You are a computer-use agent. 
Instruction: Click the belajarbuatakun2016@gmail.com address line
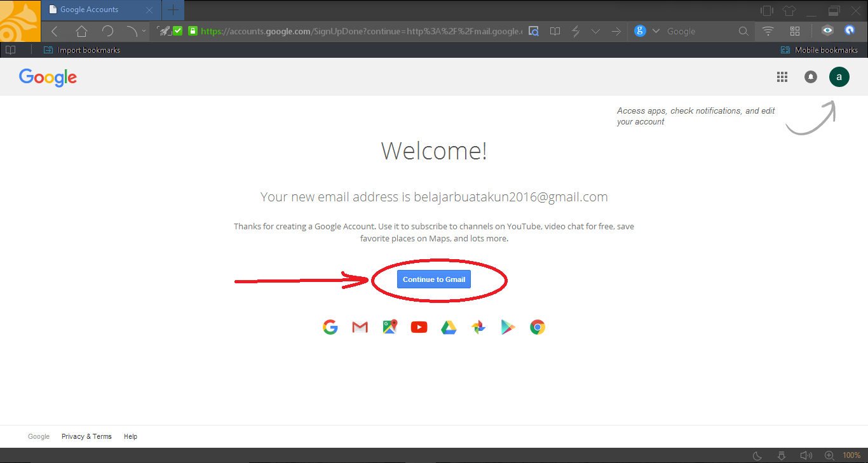(434, 197)
